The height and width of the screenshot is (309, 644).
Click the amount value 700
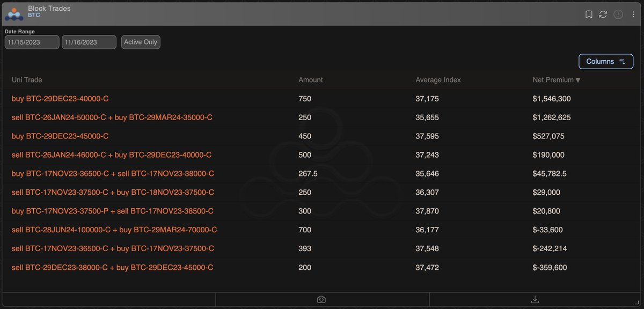(x=305, y=230)
